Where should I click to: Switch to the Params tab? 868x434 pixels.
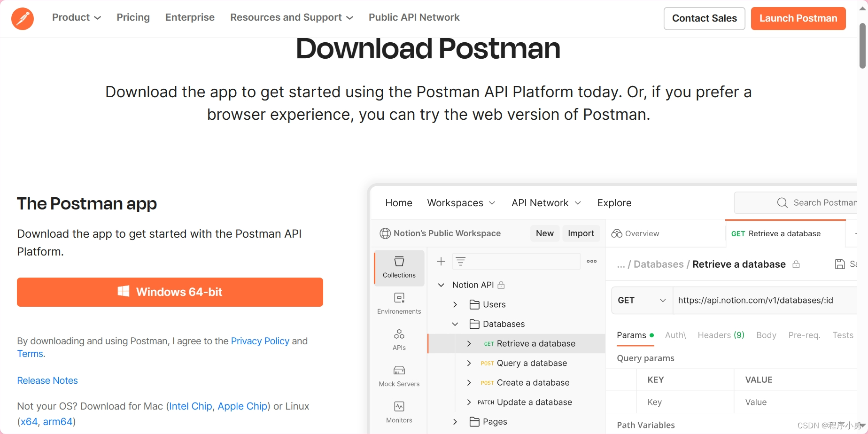coord(635,335)
